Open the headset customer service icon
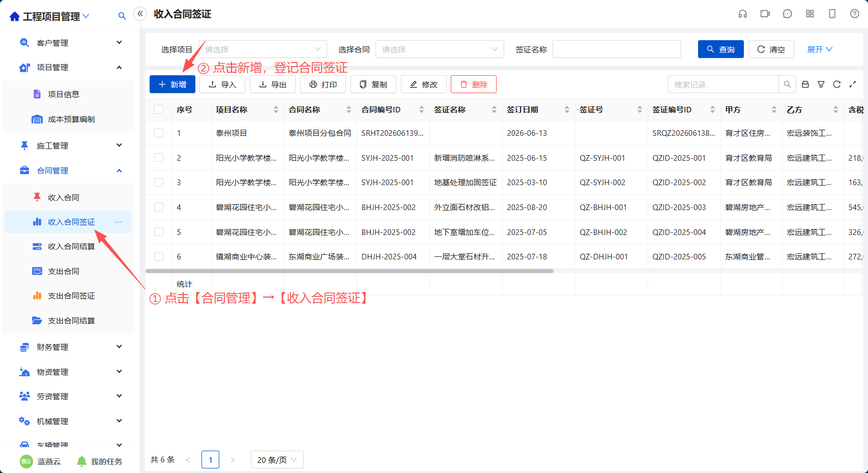 tap(743, 14)
